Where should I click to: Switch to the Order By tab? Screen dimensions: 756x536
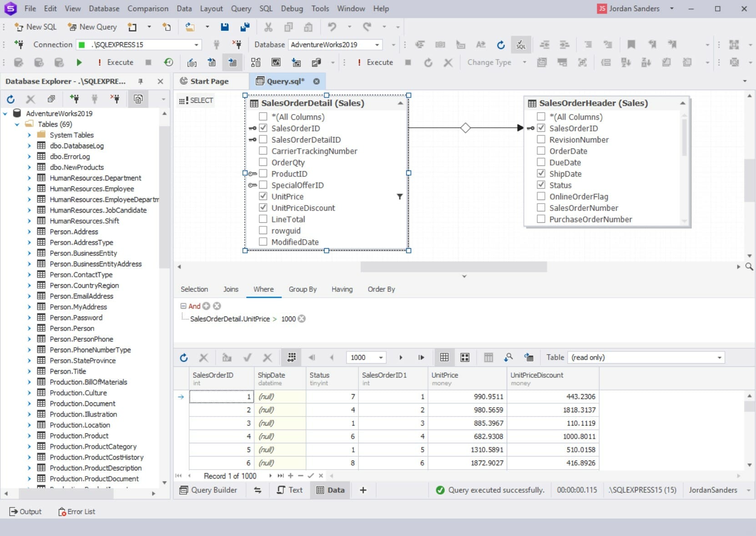click(x=381, y=289)
